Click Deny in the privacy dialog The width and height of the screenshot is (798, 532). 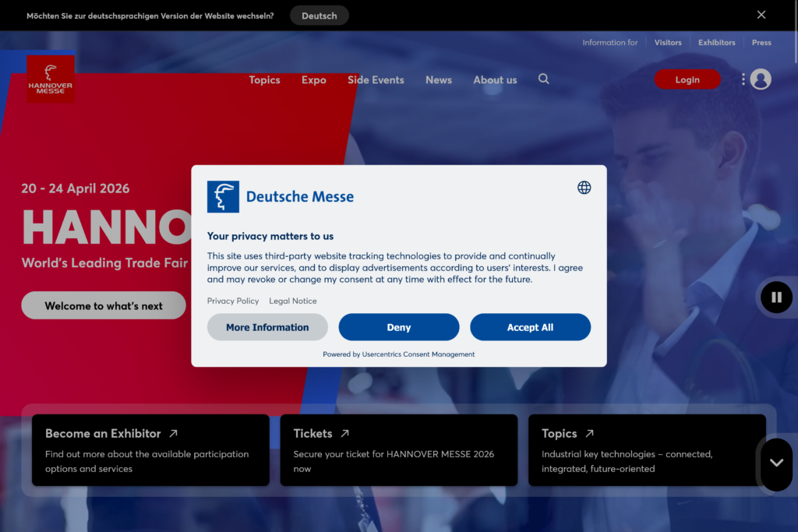coord(399,327)
